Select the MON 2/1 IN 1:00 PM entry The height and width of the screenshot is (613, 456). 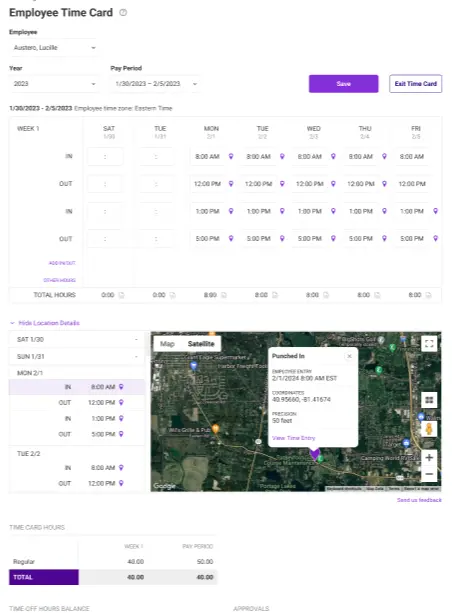point(77,419)
